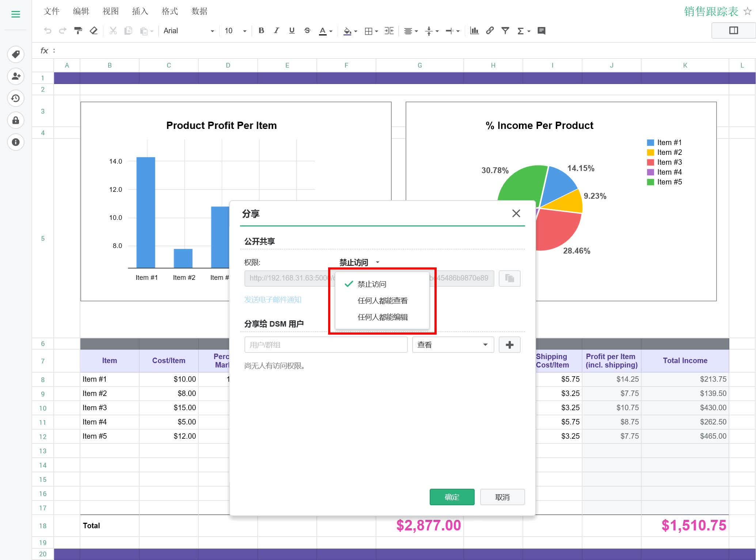Screen dimensions: 756x560
Task: Expand the 禁止访问 permission dropdown
Action: pyautogui.click(x=360, y=262)
